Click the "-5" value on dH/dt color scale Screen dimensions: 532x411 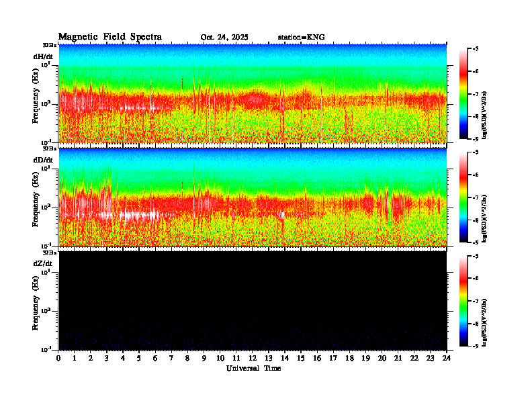pyautogui.click(x=476, y=49)
